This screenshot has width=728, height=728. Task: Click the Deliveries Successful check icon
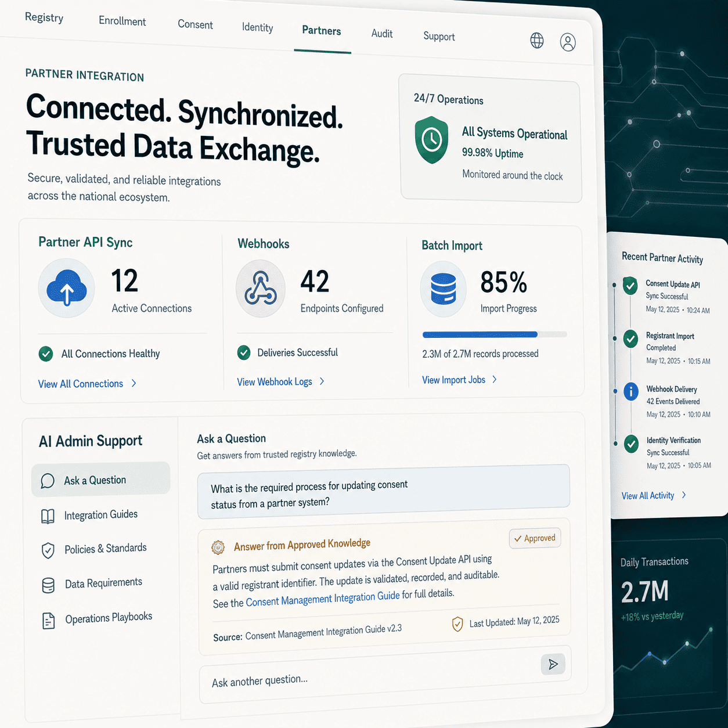pos(244,352)
